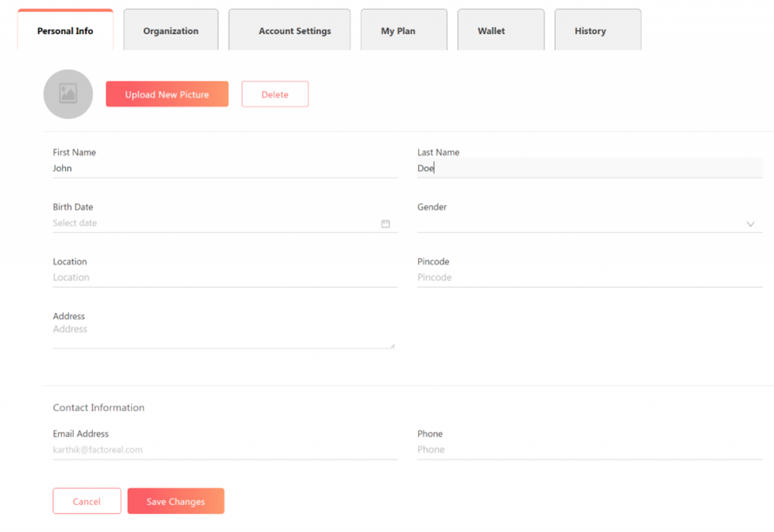This screenshot has width=774, height=532.
Task: Click the profile picture placeholder icon
Action: coord(68,94)
